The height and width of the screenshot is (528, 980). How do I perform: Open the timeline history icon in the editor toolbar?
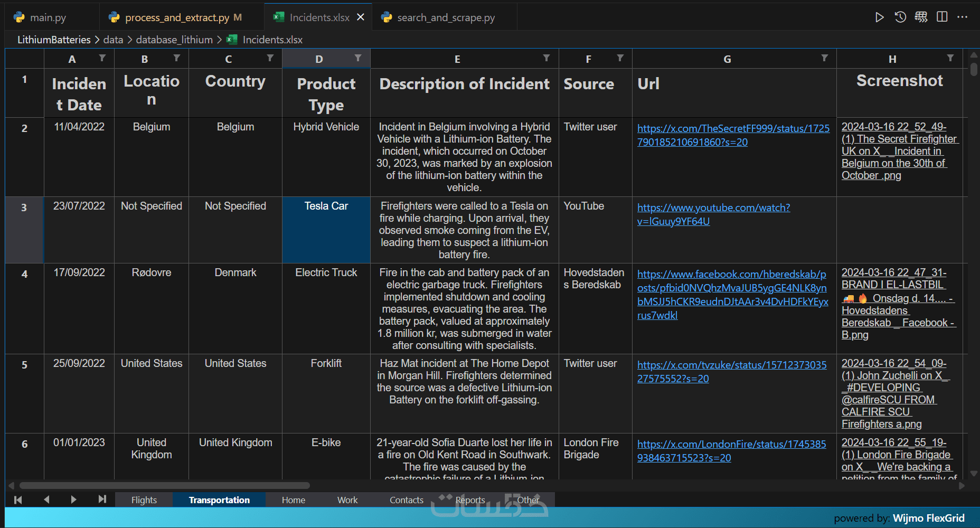(900, 17)
